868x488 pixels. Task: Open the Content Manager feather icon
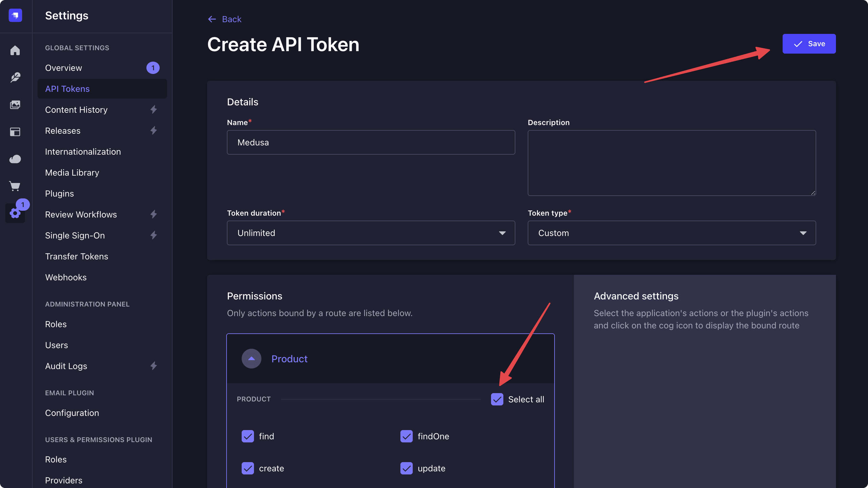click(x=15, y=77)
